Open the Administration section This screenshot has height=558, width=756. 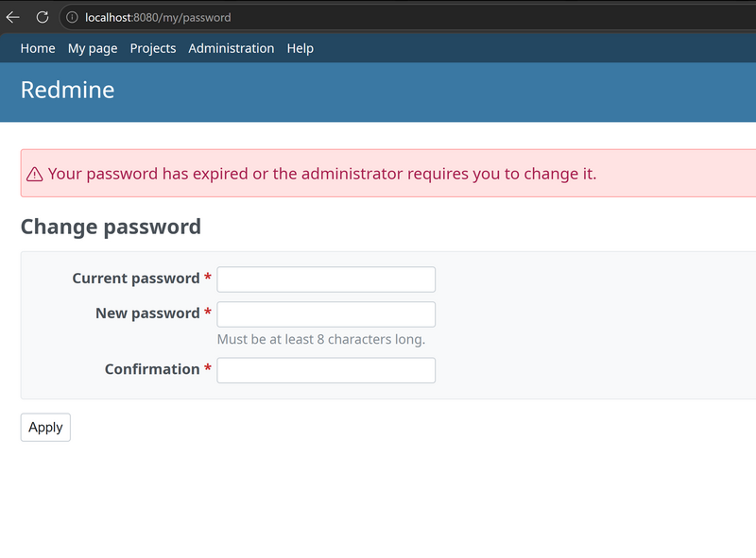tap(231, 48)
